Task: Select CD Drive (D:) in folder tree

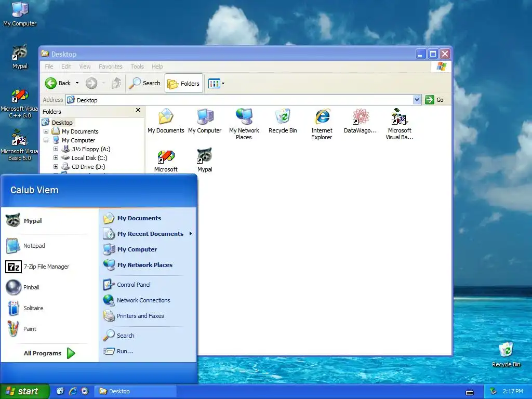Action: 84,167
